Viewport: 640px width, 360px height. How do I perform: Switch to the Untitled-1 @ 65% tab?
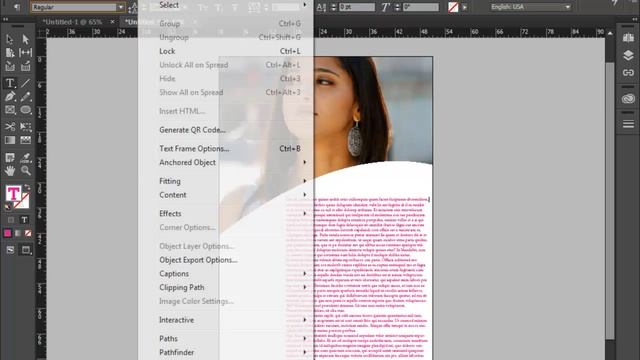click(72, 22)
